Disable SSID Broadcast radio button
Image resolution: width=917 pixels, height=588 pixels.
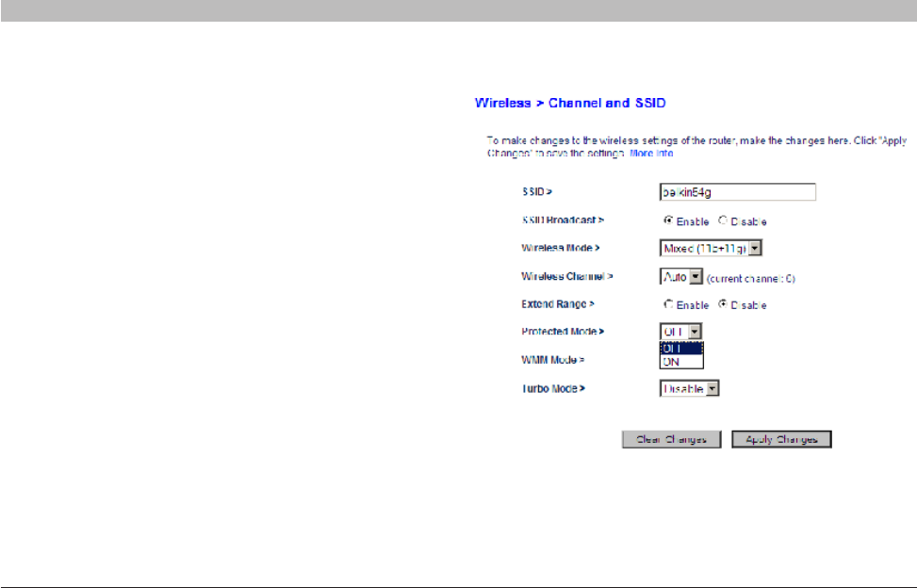click(x=723, y=220)
